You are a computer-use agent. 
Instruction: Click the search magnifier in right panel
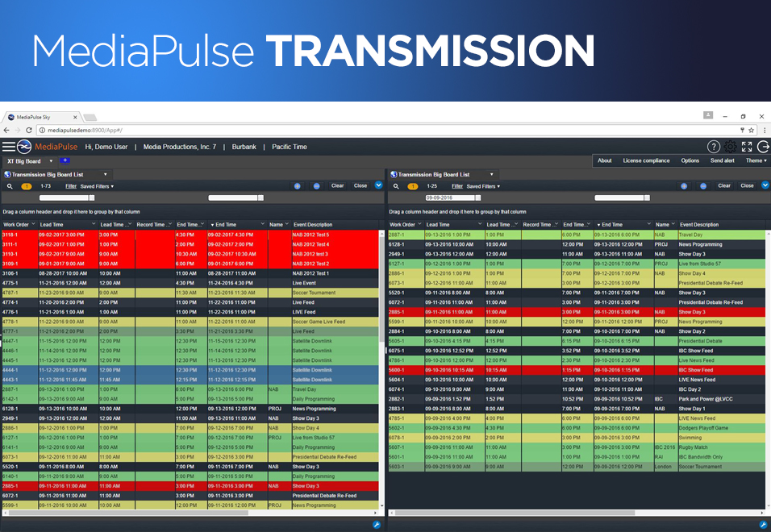click(x=396, y=186)
